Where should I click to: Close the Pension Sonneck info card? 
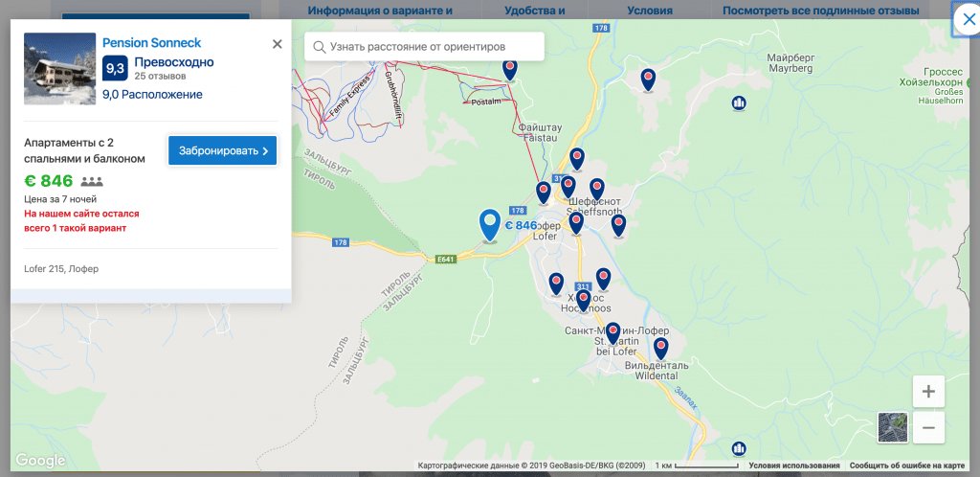pyautogui.click(x=278, y=44)
